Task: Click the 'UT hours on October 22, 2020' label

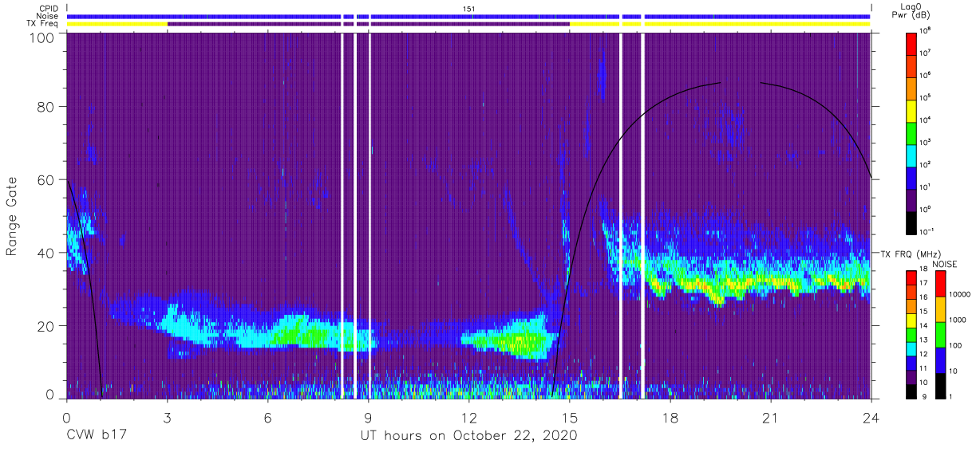Action: [469, 436]
